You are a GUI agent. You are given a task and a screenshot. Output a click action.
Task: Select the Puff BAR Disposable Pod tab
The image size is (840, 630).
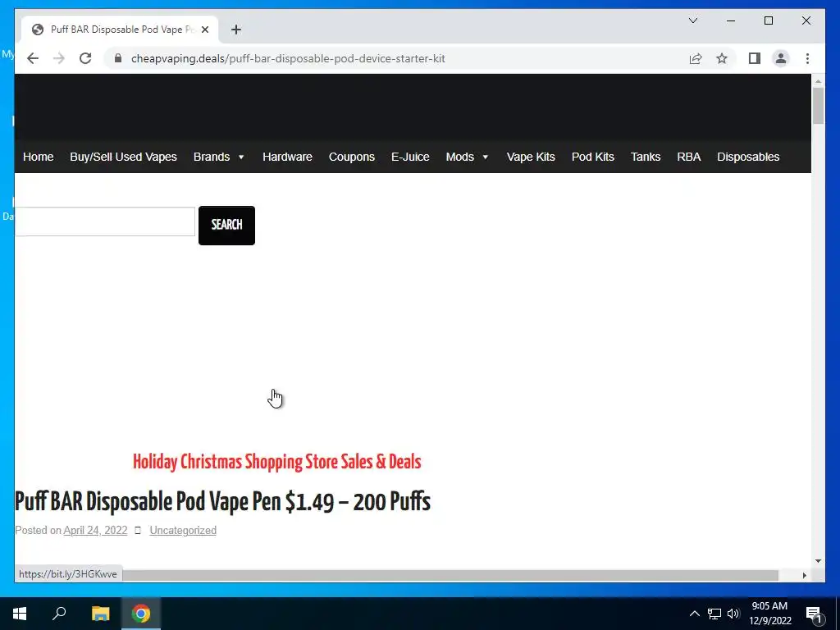(x=120, y=30)
